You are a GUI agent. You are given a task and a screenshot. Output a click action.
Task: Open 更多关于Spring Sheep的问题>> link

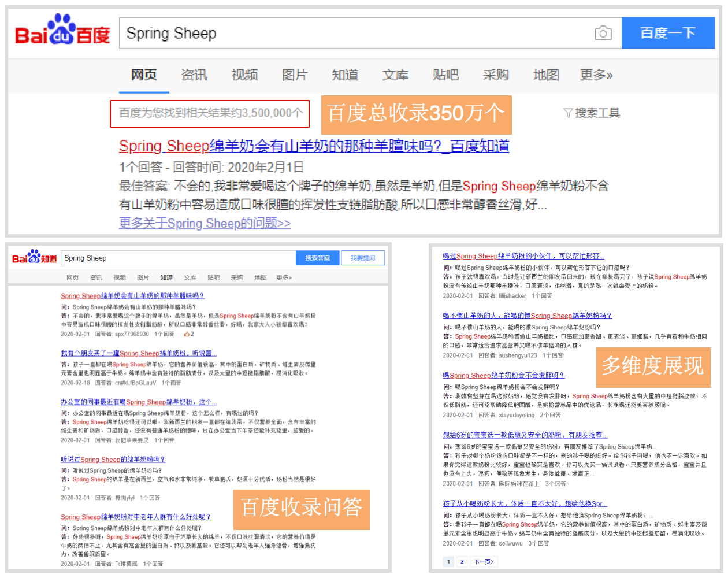[205, 223]
